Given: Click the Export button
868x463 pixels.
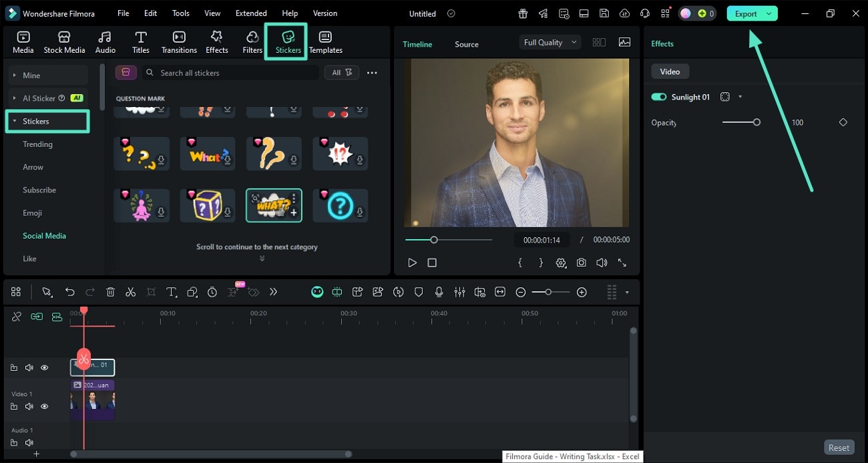Looking at the screenshot, I should [746, 13].
